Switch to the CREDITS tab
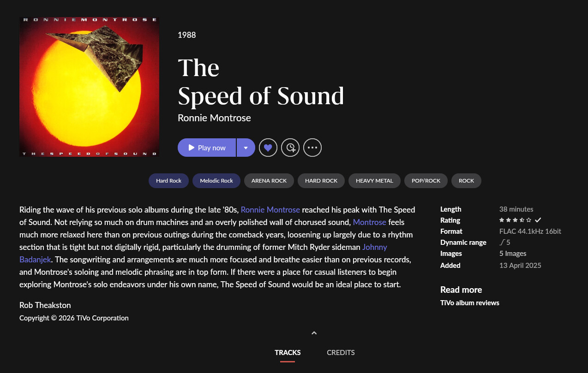588x373 pixels. [x=341, y=352]
